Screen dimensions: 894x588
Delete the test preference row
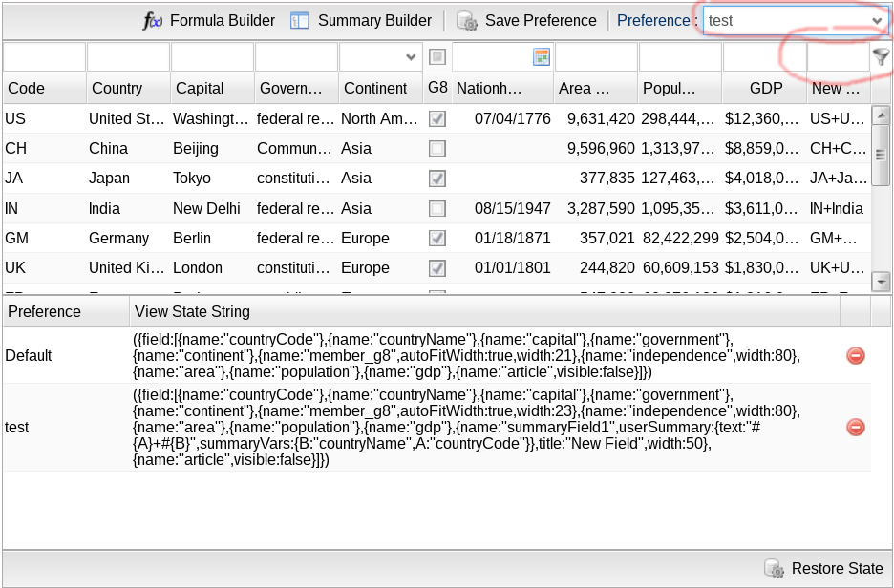[x=856, y=428]
